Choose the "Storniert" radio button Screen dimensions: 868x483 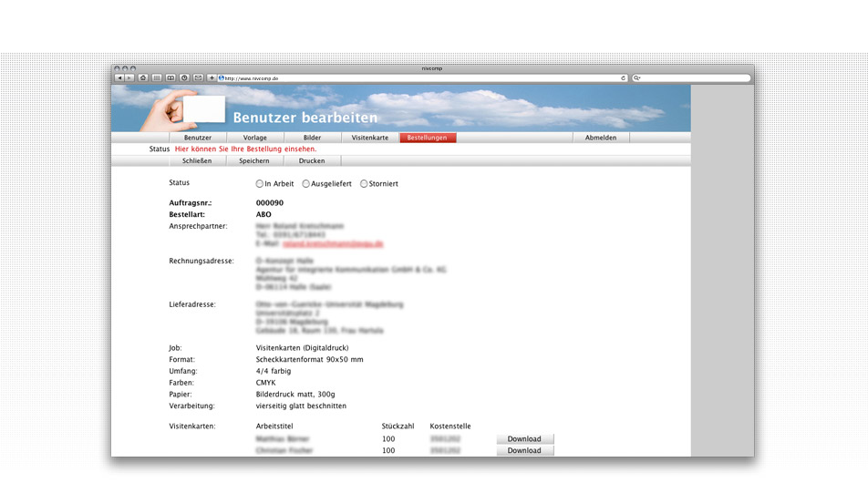(x=364, y=184)
